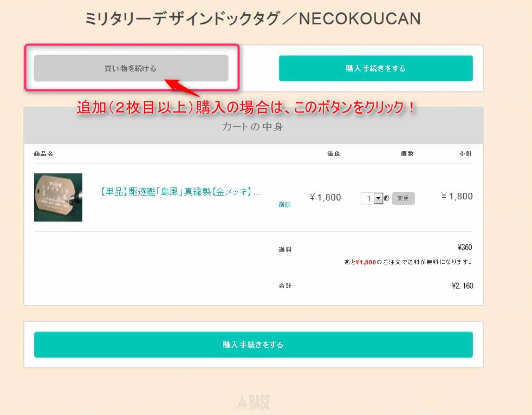Viewport: 532px width, 415px height.
Task: Click the カートの中身 section header
Action: 253,127
